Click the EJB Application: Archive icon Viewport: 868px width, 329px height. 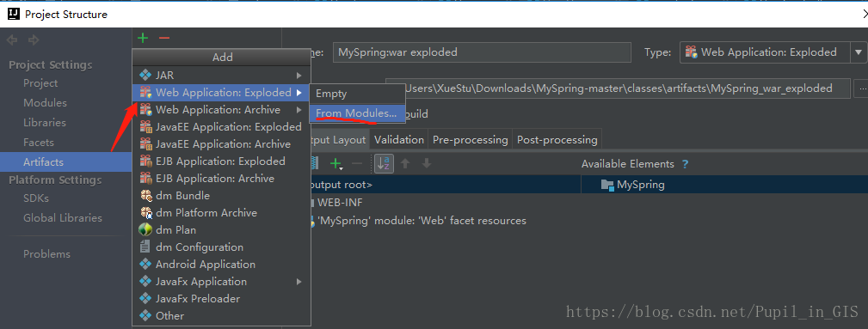tap(145, 178)
